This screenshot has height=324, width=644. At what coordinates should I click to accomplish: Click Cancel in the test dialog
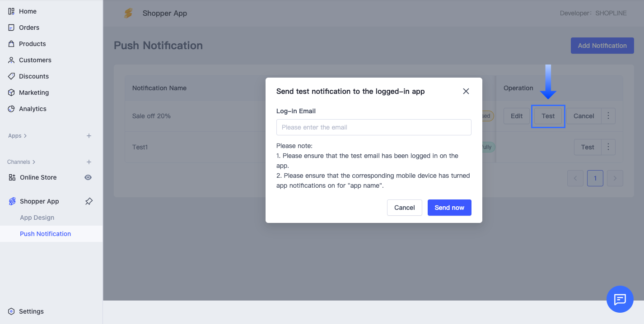pos(404,208)
